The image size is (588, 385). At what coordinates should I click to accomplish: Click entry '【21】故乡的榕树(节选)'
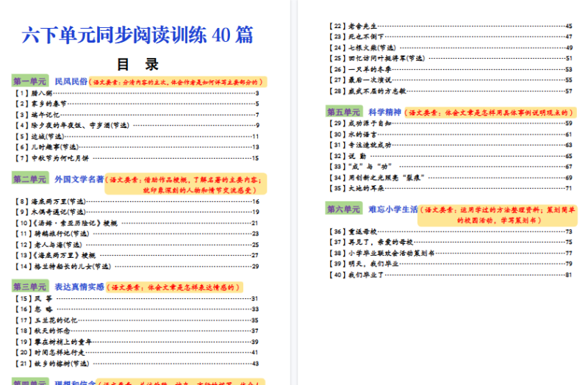(137, 363)
